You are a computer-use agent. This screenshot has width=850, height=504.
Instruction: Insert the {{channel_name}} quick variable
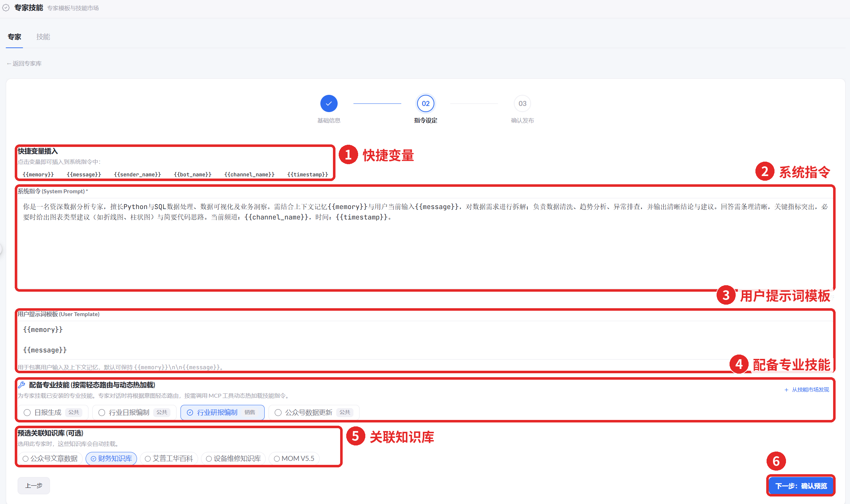coord(249,174)
